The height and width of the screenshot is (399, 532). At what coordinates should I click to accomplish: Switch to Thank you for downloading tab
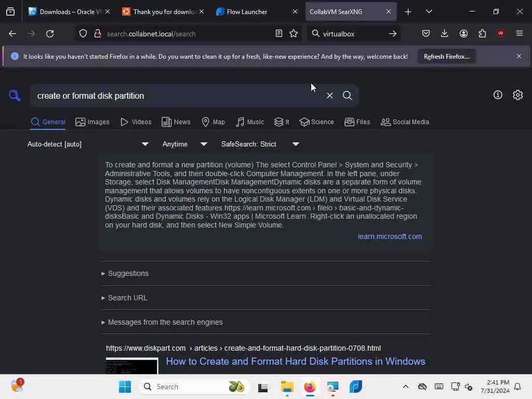pyautogui.click(x=163, y=12)
